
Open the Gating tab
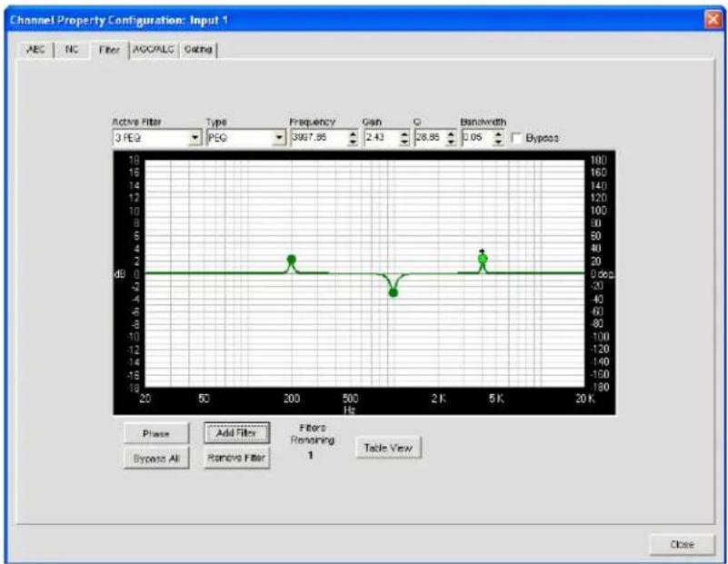198,50
